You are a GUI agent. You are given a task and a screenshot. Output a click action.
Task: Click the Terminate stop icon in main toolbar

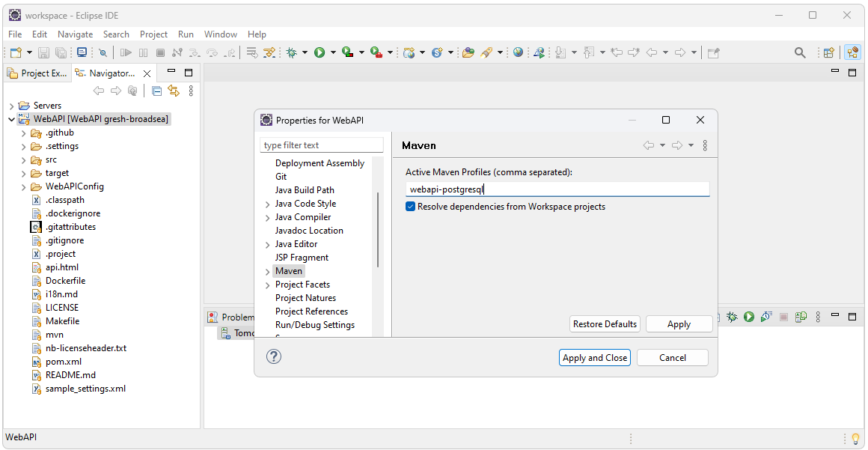coord(161,52)
